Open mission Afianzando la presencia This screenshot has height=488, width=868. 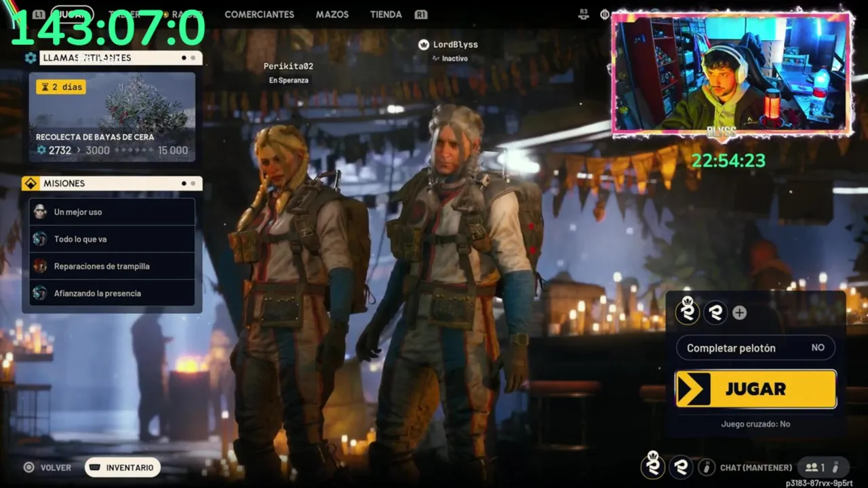click(x=112, y=293)
